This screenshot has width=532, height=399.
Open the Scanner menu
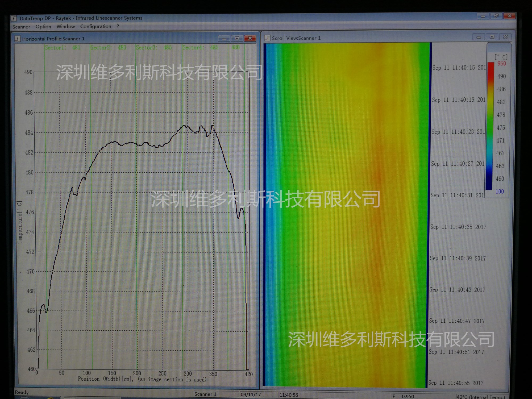(x=21, y=27)
